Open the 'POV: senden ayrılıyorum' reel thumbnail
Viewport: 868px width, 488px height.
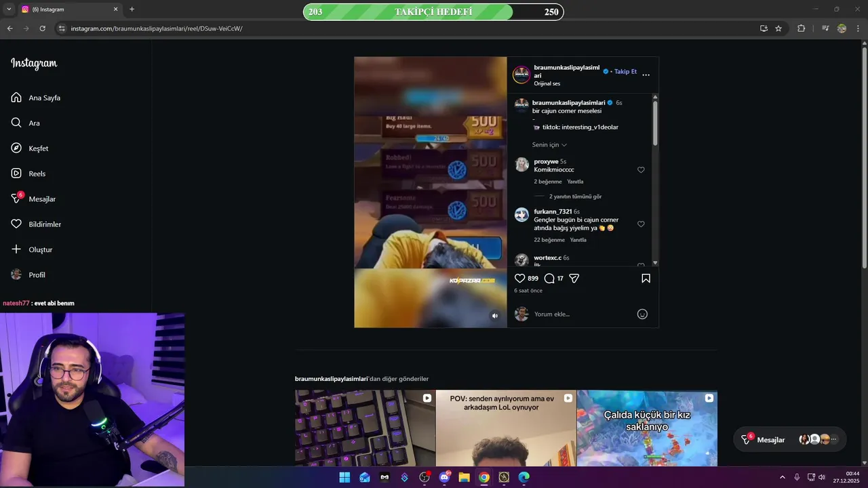coord(506,428)
